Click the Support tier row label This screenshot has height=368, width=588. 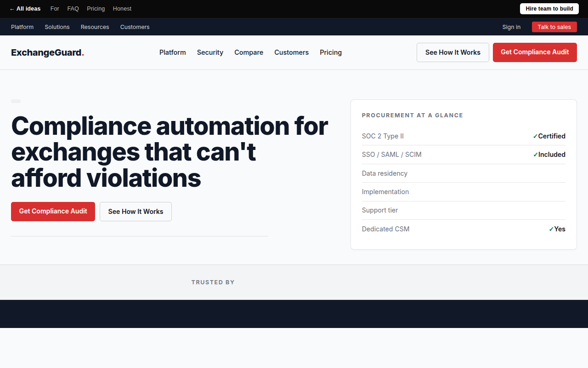380,210
